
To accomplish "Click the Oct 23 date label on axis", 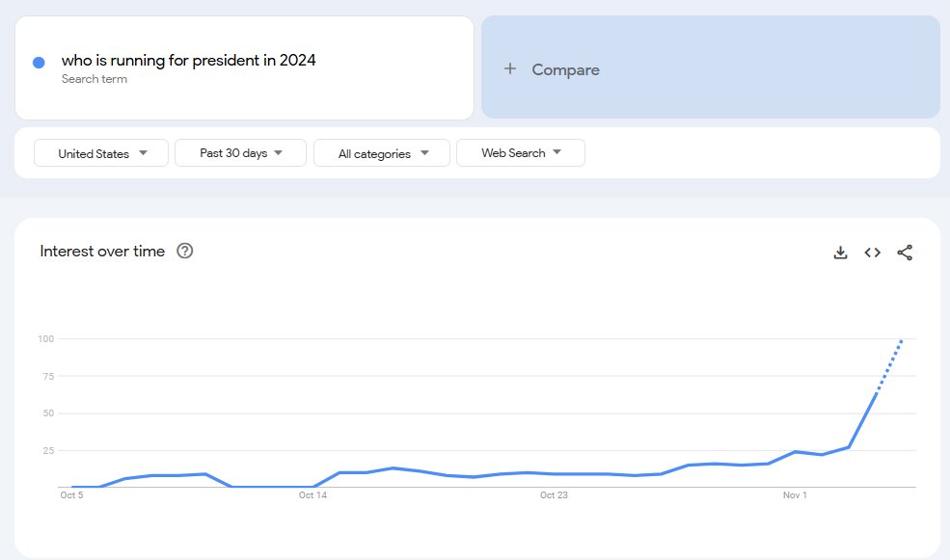I will 554,495.
